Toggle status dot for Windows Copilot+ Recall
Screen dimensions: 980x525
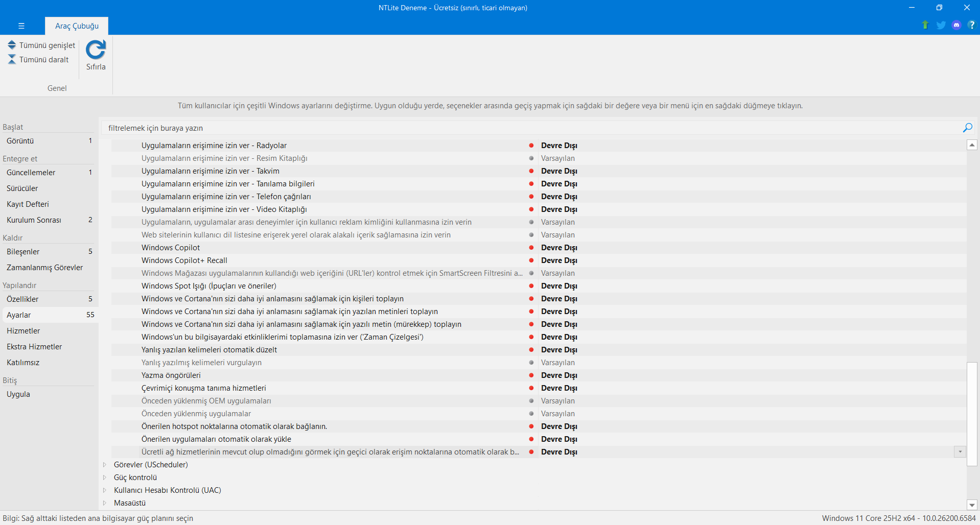click(x=531, y=260)
